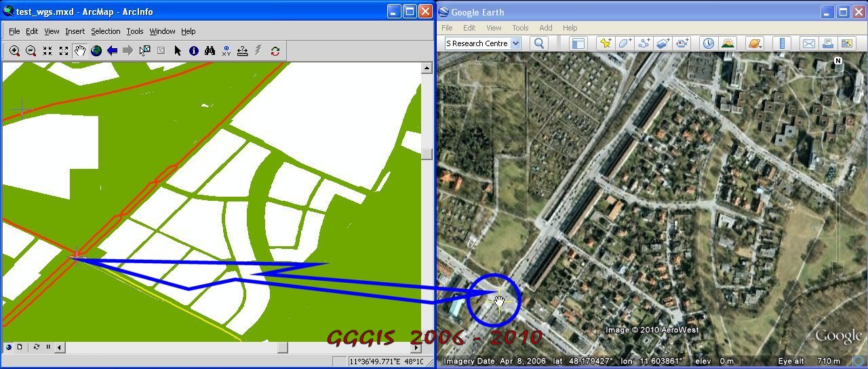Image resolution: width=868 pixels, height=369 pixels.
Task: Open the Add menu in Google Earth
Action: [546, 28]
